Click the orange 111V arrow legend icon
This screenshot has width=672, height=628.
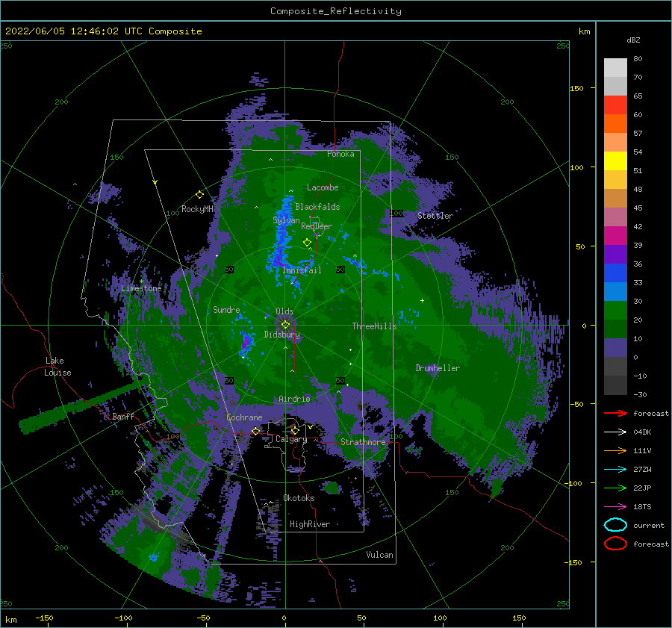pos(615,450)
